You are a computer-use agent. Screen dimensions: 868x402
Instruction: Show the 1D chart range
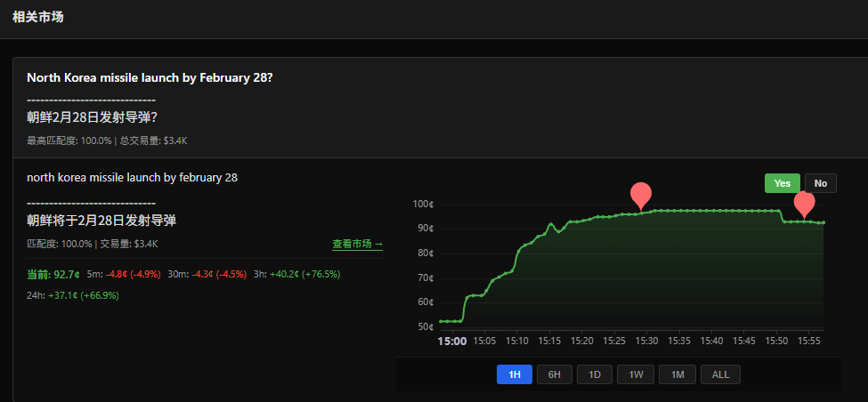[x=594, y=374]
